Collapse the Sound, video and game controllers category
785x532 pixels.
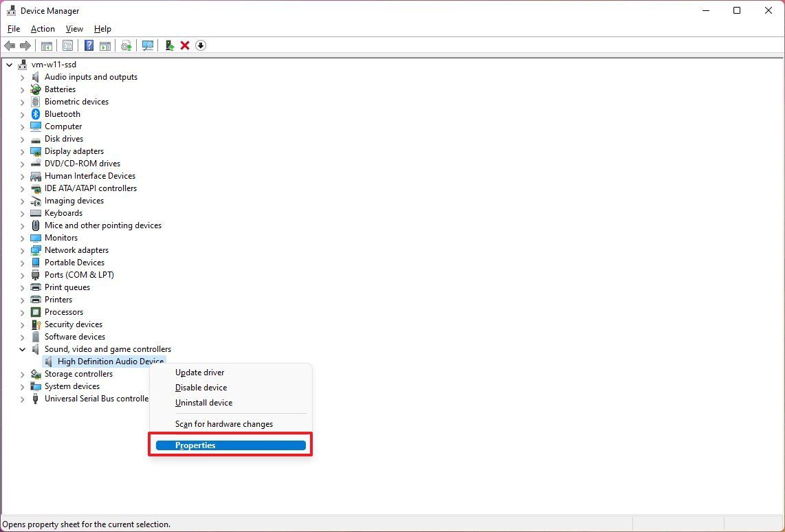[23, 349]
